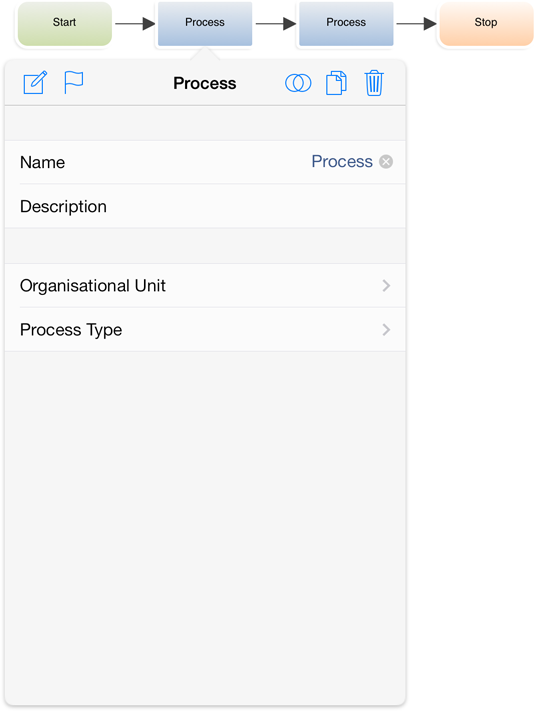Duplicate the process using the copy icon

pyautogui.click(x=336, y=83)
